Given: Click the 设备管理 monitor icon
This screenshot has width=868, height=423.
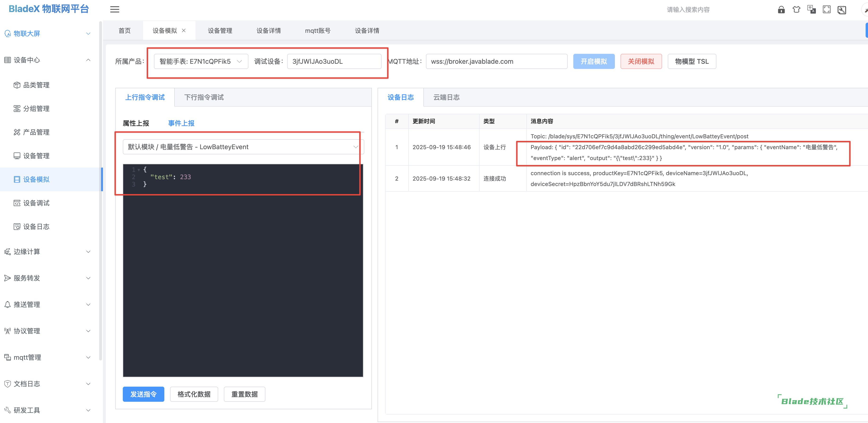Looking at the screenshot, I should pyautogui.click(x=17, y=156).
